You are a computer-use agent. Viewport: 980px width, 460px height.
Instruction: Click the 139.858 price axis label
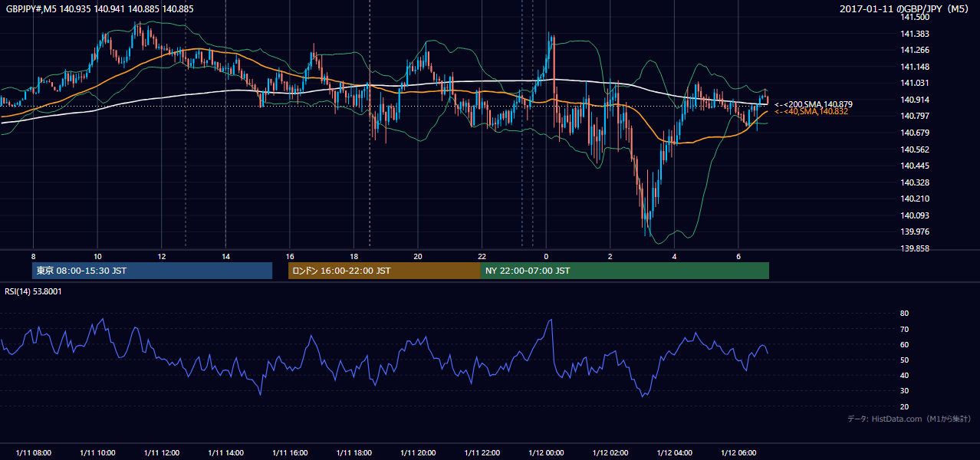(x=914, y=248)
